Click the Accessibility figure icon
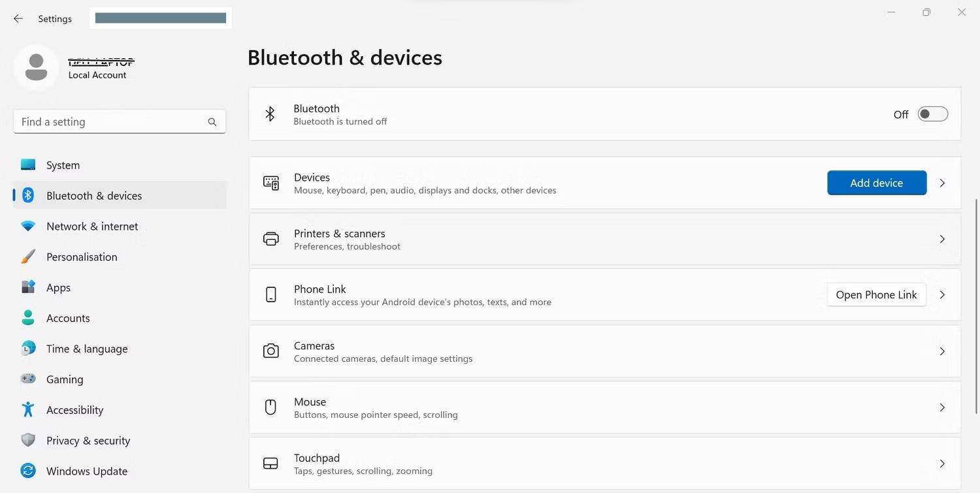The width and height of the screenshot is (980, 493). [28, 409]
